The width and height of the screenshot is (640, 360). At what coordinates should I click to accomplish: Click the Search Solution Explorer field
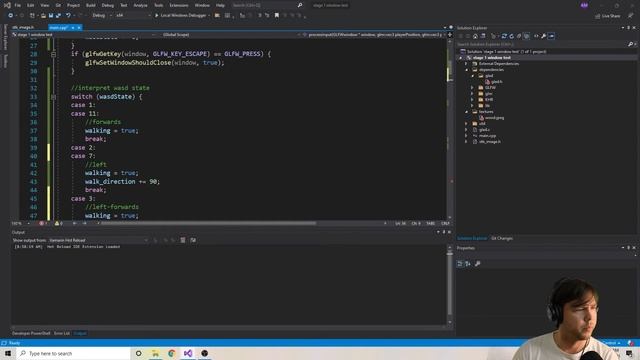coord(542,44)
